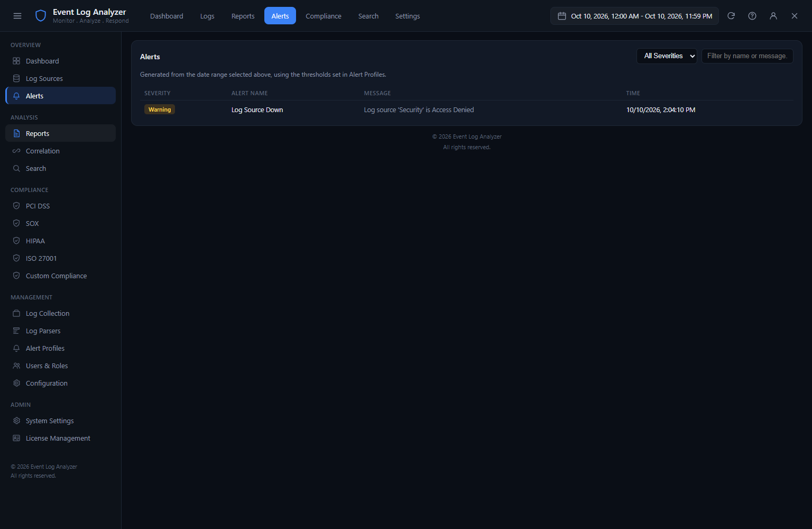Open Log Sources label in the sidebar
The image size is (812, 529).
[x=44, y=78]
